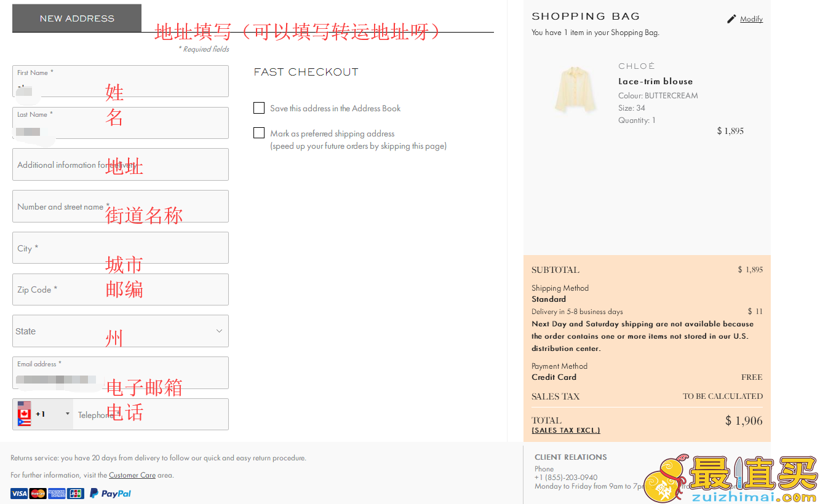Click the Email address field
The image size is (820, 504).
tap(121, 372)
